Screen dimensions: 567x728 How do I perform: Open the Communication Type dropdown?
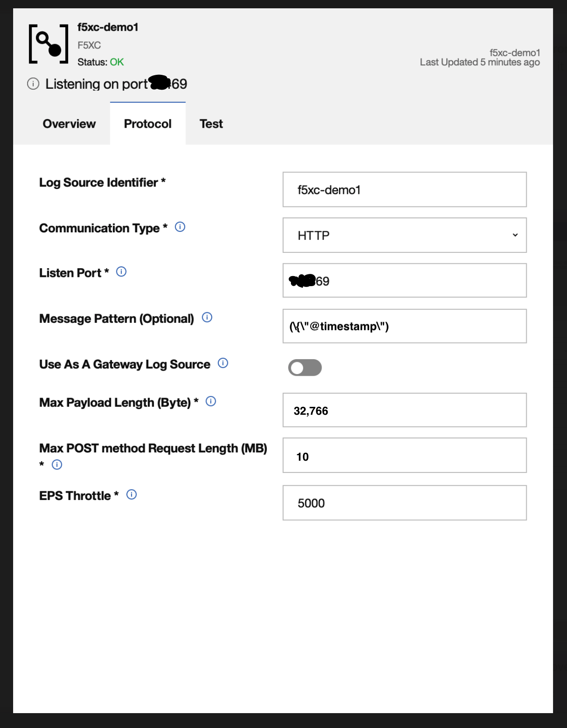(404, 235)
